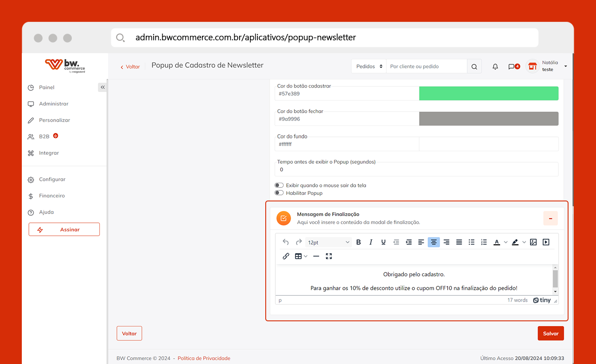Enable the Habilitar Popup switch
The image size is (596, 364).
point(279,193)
